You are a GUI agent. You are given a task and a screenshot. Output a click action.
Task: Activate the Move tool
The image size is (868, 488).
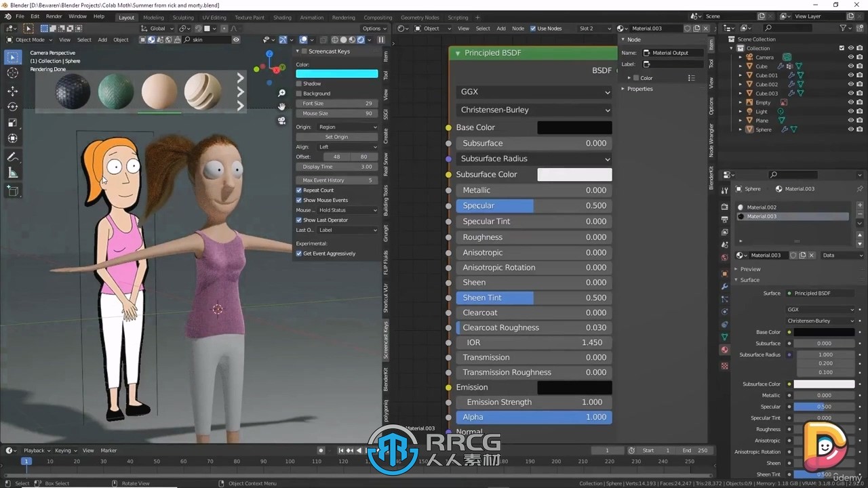click(x=13, y=91)
